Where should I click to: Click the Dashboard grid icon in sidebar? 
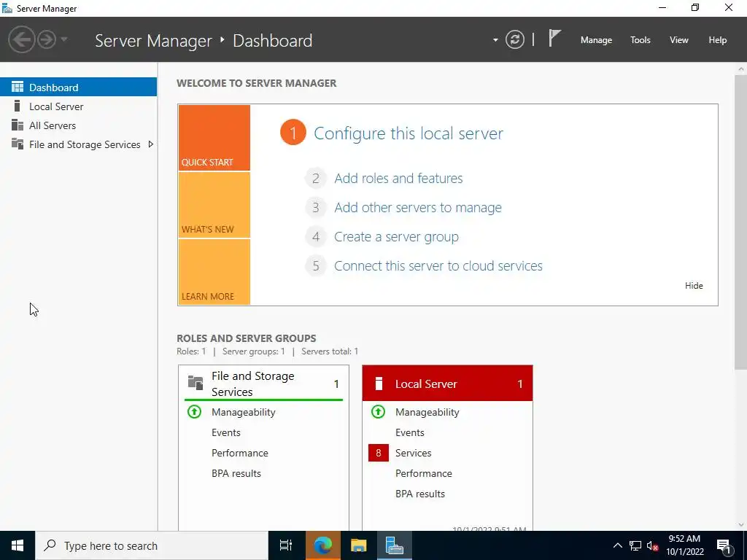[18, 87]
